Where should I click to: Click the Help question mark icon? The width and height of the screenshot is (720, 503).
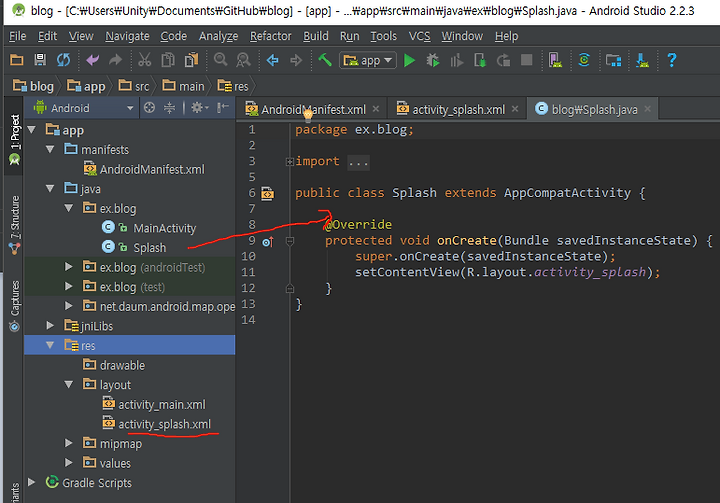click(x=671, y=60)
